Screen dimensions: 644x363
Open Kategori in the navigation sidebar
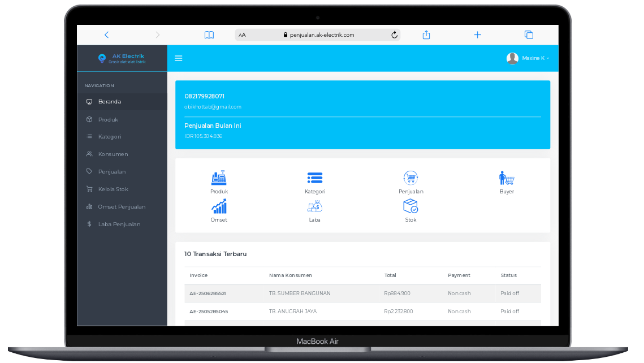122,137
